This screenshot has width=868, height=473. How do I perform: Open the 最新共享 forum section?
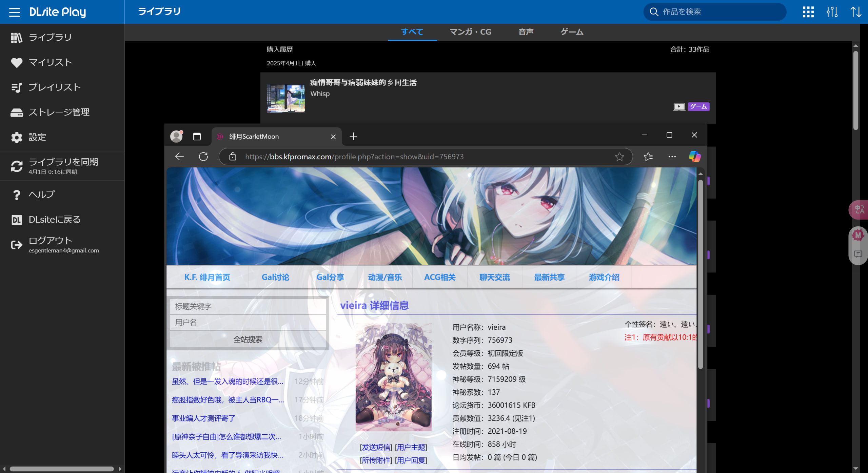(549, 277)
